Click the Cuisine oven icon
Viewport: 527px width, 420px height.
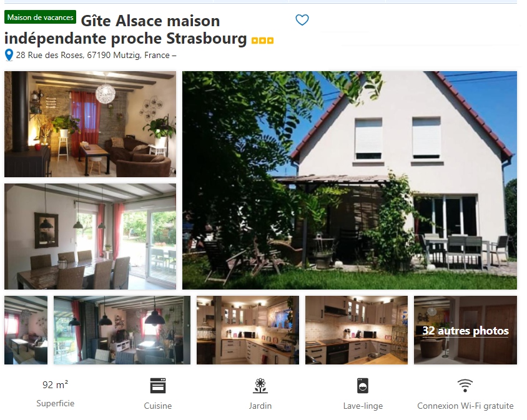pyautogui.click(x=157, y=386)
